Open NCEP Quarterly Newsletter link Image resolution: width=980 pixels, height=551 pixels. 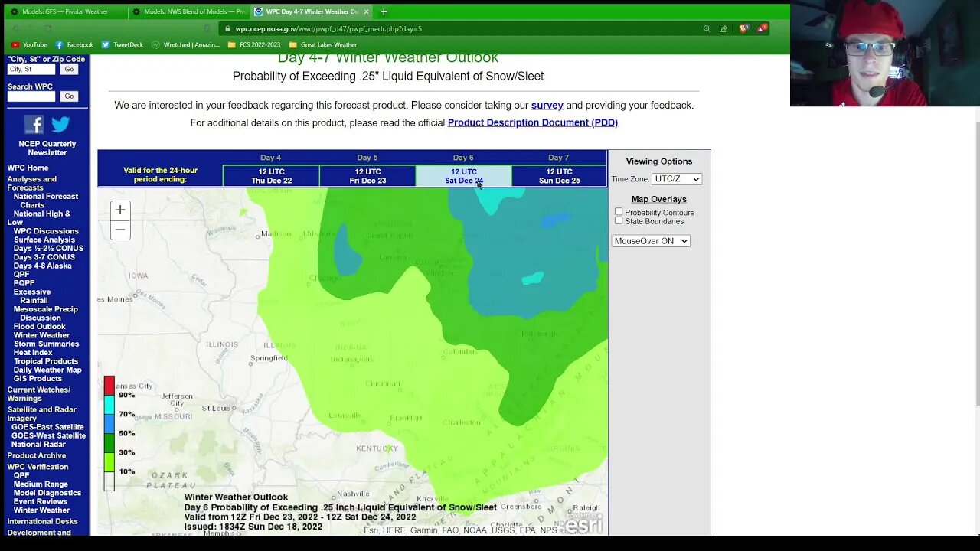coord(47,148)
